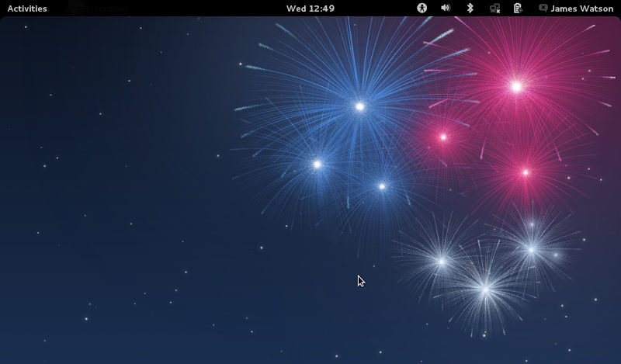Image resolution: width=621 pixels, height=364 pixels.
Task: Click the chat status bubble icon
Action: tap(543, 8)
